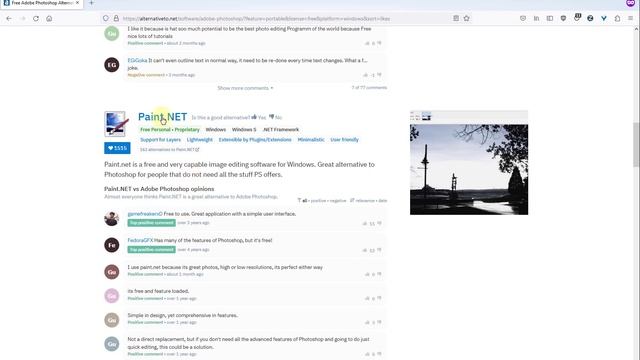This screenshot has width=640, height=360.
Task: Open Extensible by Plugins/Extensions link
Action: (255, 140)
